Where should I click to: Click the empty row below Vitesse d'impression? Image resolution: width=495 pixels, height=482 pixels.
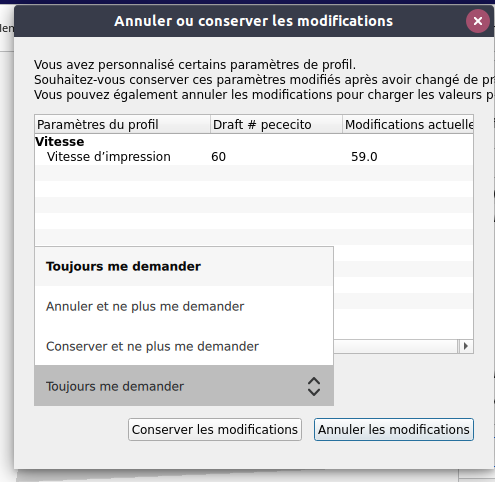(x=254, y=173)
